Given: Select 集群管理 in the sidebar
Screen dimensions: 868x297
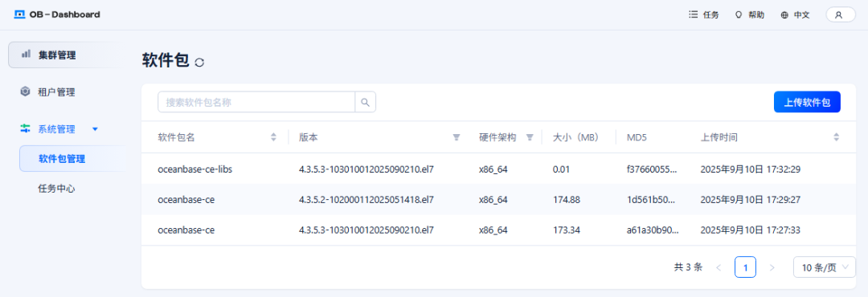Looking at the screenshot, I should click(x=63, y=55).
